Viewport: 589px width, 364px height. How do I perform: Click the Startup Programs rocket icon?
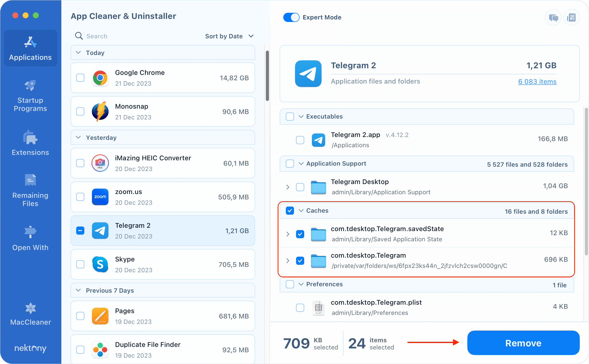(30, 85)
